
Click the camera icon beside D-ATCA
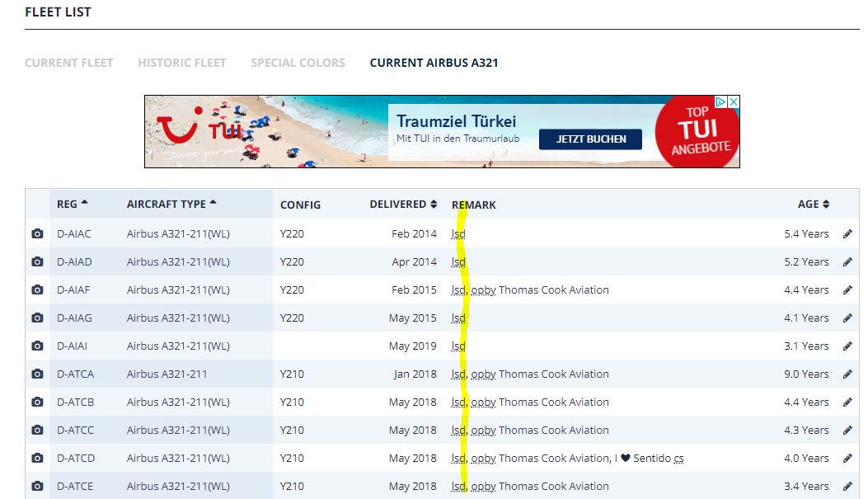pyautogui.click(x=37, y=374)
